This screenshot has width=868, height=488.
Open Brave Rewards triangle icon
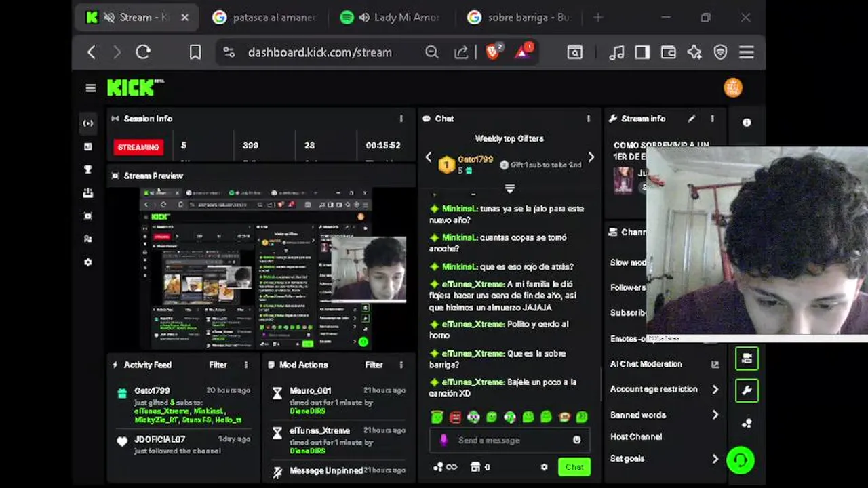[524, 52]
